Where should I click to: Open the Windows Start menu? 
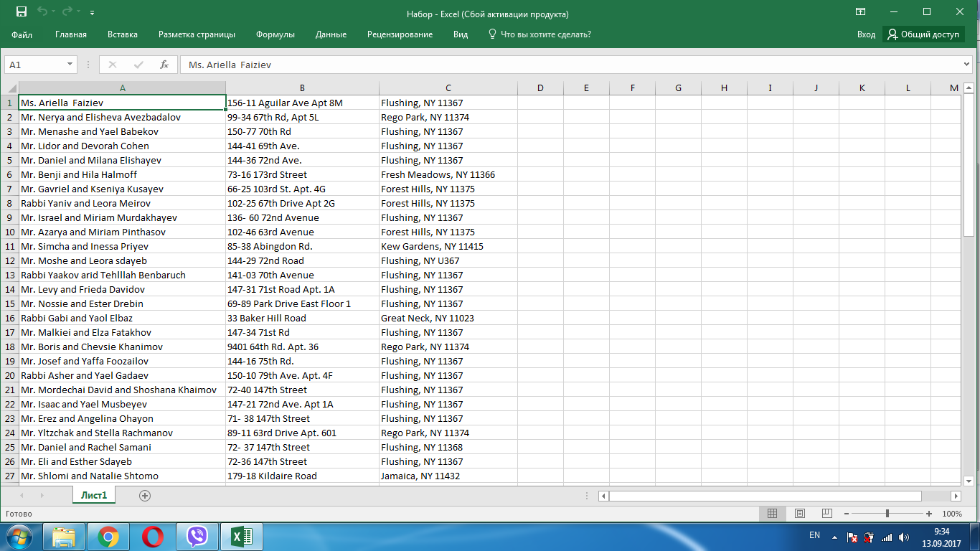[x=19, y=536]
